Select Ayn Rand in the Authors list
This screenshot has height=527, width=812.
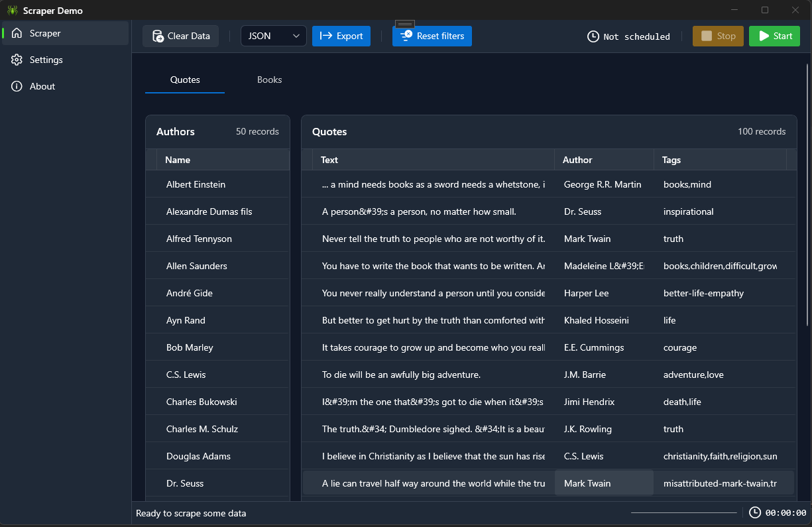pos(217,320)
